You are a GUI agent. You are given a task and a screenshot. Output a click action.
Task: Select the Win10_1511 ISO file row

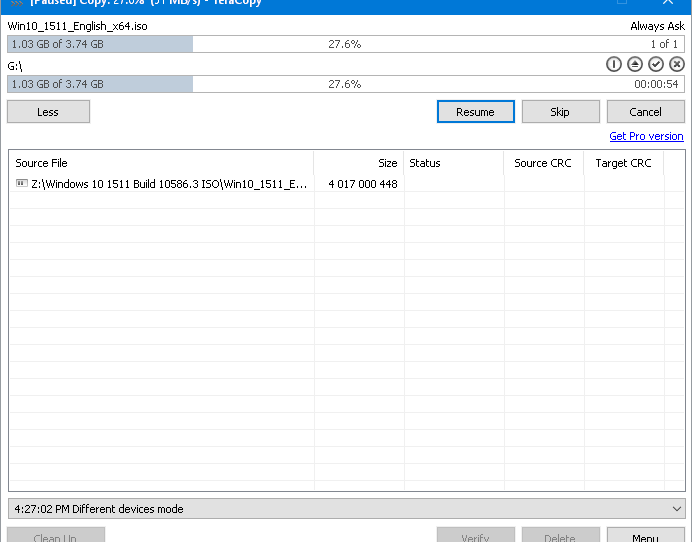tap(347, 184)
